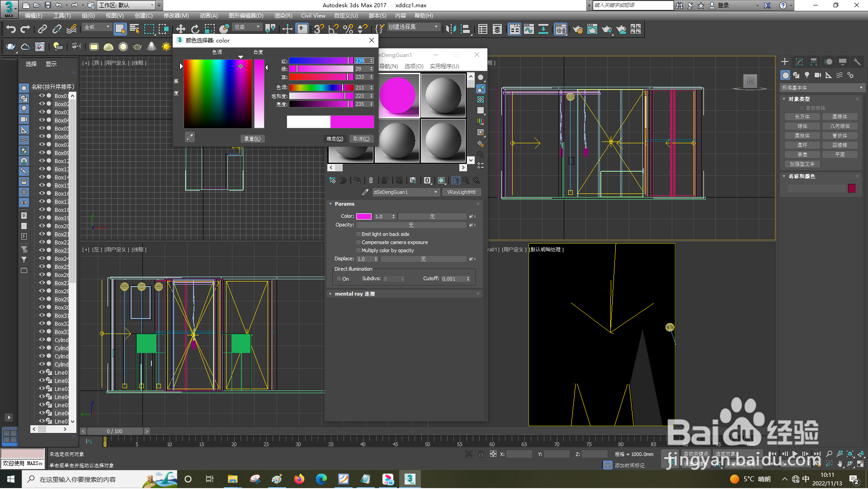Click Show Shaded Material in Viewport icon

(441, 180)
